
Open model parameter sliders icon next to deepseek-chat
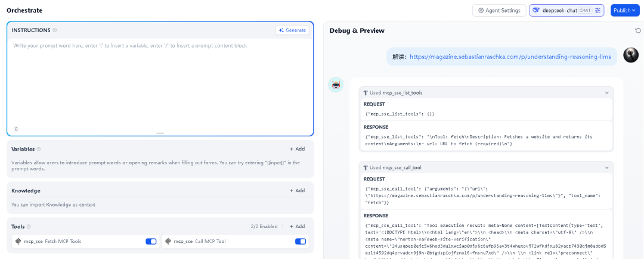click(597, 10)
